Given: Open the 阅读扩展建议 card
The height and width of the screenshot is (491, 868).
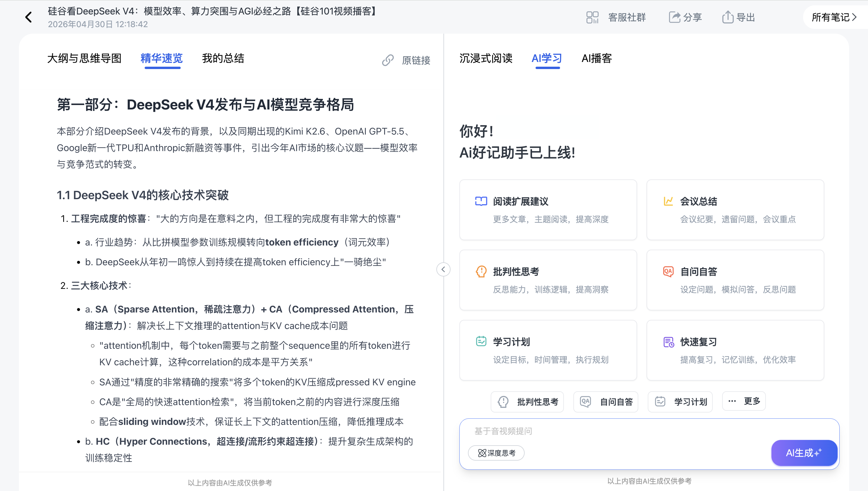Looking at the screenshot, I should pyautogui.click(x=548, y=210).
